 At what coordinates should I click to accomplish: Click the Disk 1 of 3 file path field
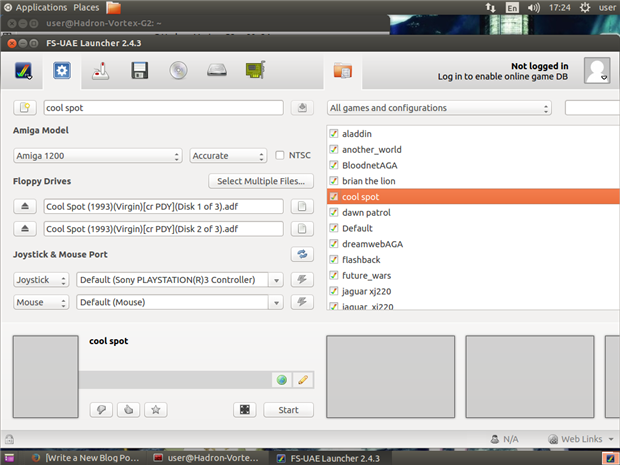pos(163,206)
